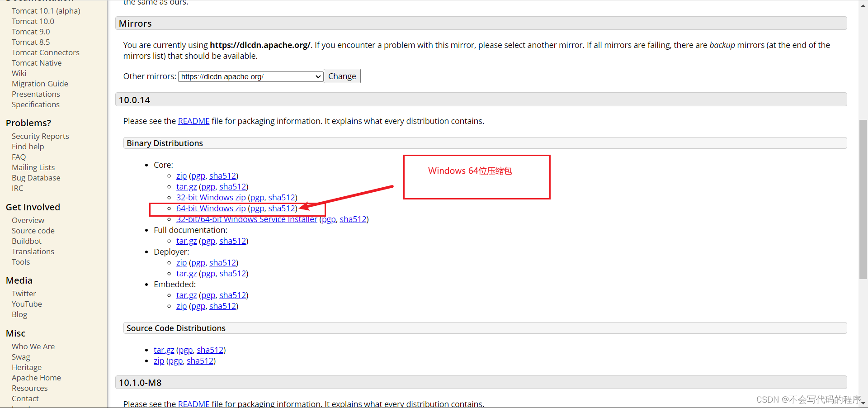Open the Bug Database link
This screenshot has height=408, width=868.
click(x=36, y=178)
